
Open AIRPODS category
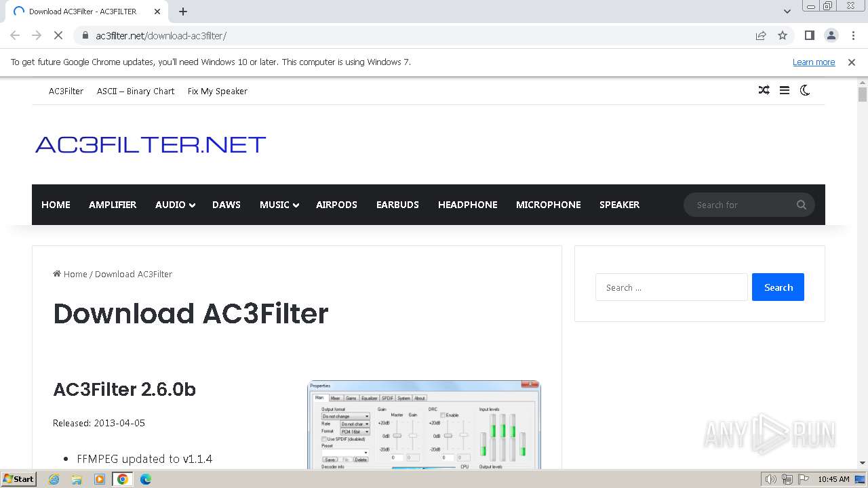tap(336, 205)
